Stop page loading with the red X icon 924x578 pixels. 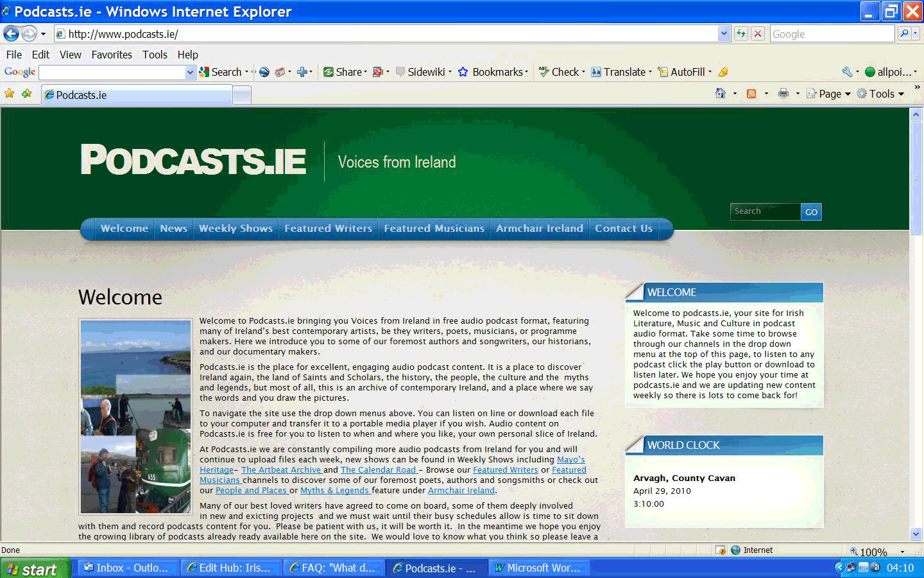coord(758,34)
